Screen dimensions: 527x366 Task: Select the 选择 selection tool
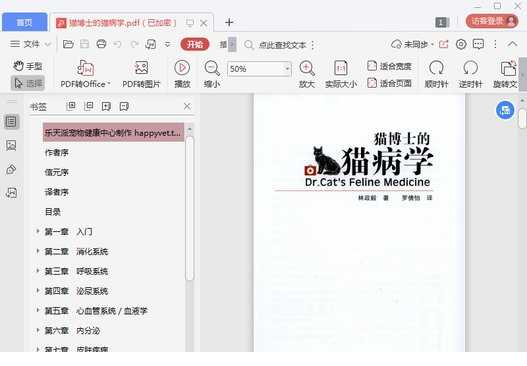click(28, 83)
